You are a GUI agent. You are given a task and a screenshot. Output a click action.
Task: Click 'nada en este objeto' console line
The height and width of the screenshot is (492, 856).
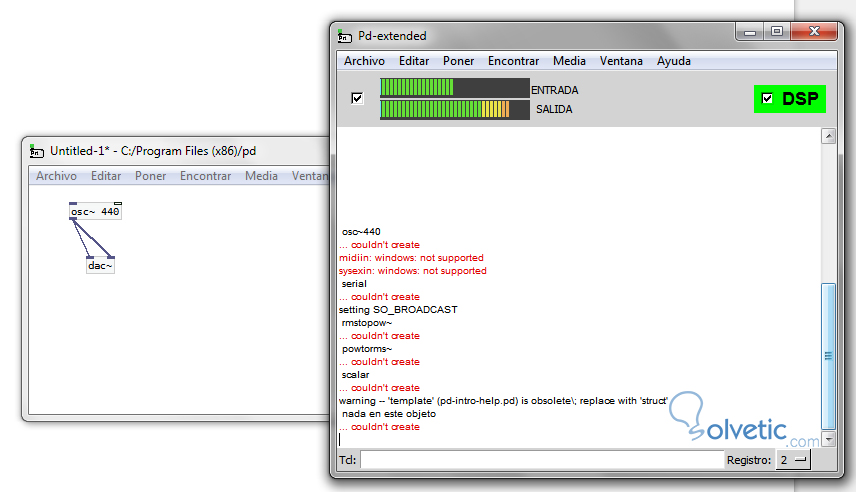[389, 414]
